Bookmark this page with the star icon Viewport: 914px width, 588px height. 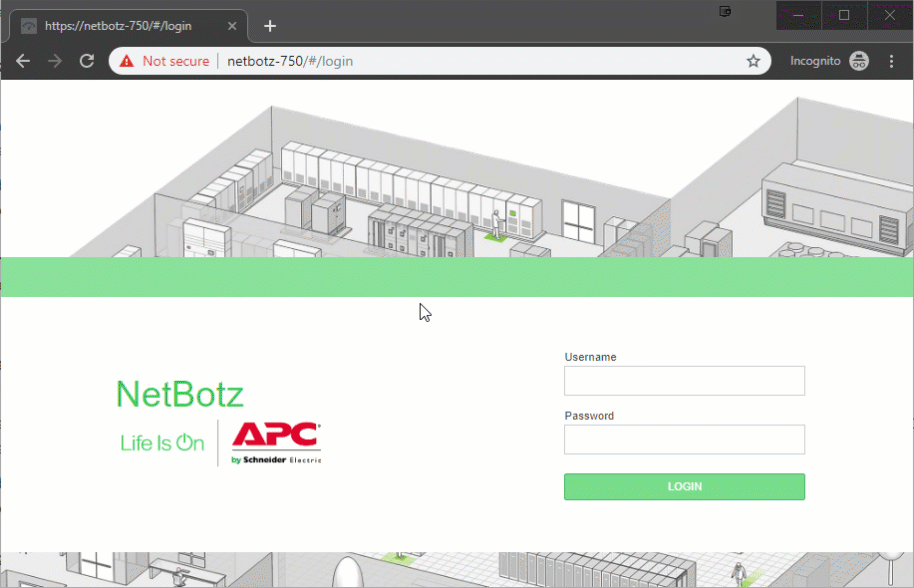[x=753, y=61]
